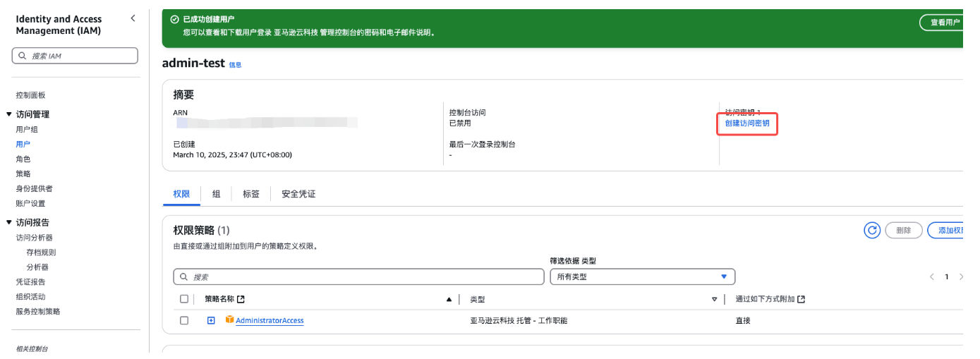The height and width of the screenshot is (359, 980).
Task: Click the 添加权限 button
Action: click(947, 230)
